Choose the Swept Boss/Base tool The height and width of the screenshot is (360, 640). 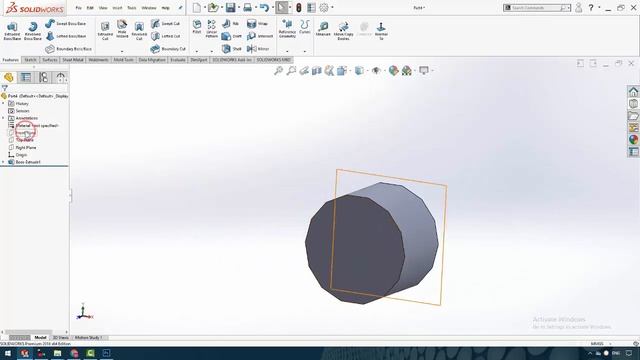pos(65,24)
